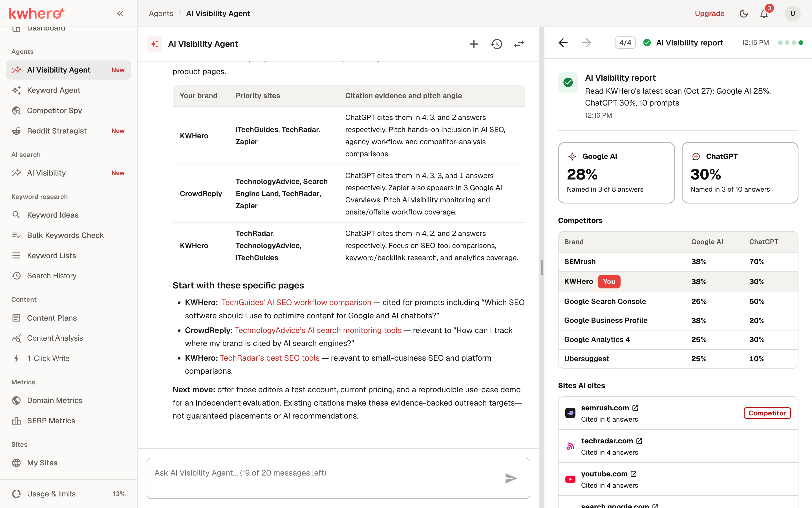Viewport: 812px width, 508px height.
Task: Click Agents breadcrumb link
Action: click(161, 14)
